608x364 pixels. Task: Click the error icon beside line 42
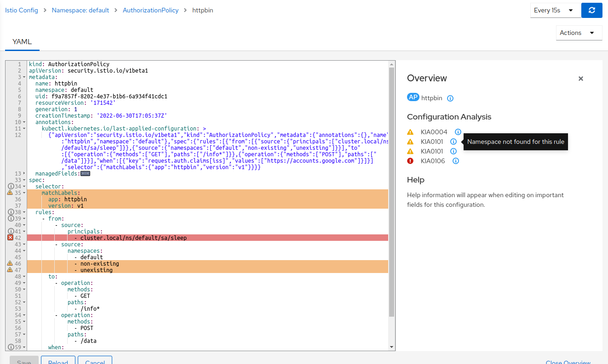point(11,238)
